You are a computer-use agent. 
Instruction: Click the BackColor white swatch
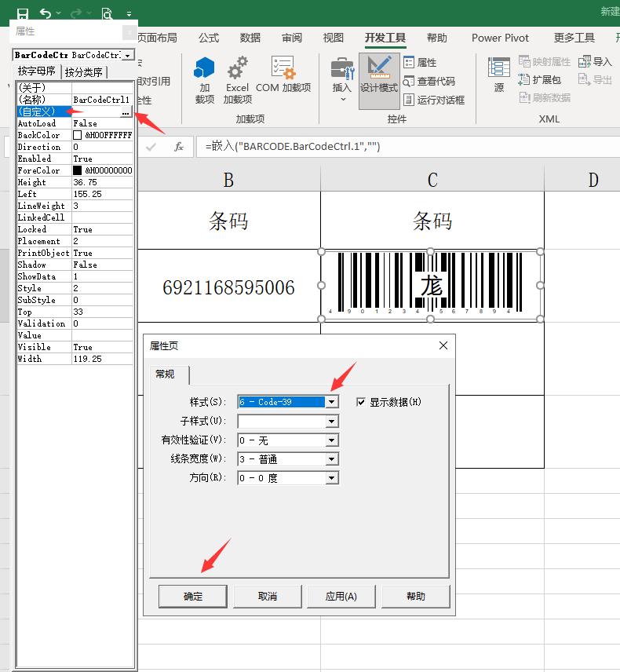pos(77,135)
